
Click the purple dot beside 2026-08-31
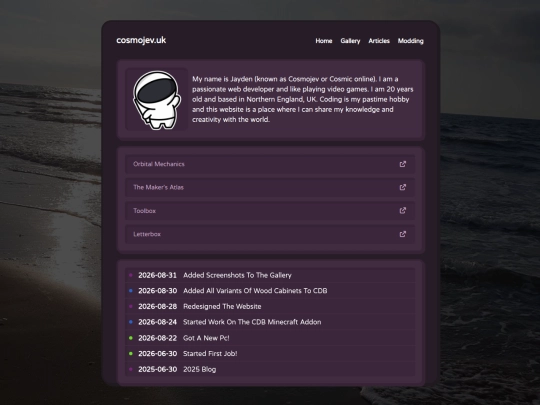click(x=131, y=275)
